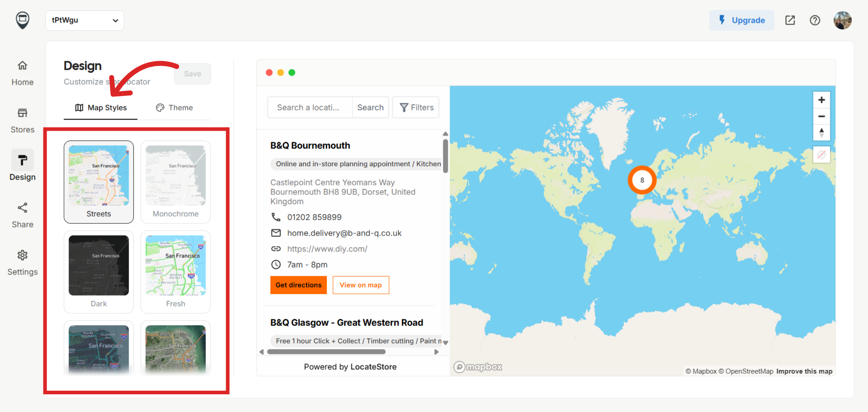Click the Save button
868x412 pixels.
pos(192,74)
